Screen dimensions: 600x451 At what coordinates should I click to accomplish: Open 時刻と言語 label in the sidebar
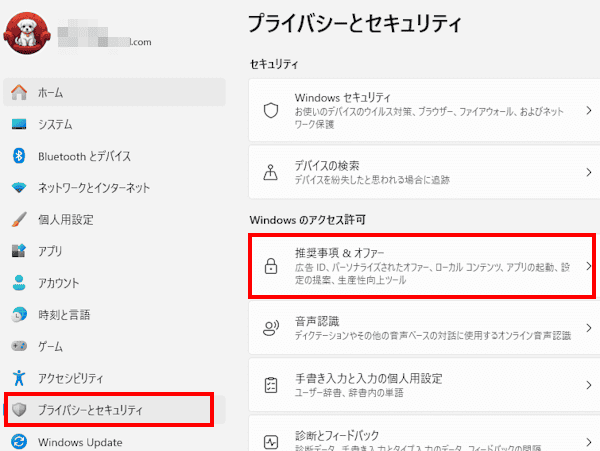[64, 314]
